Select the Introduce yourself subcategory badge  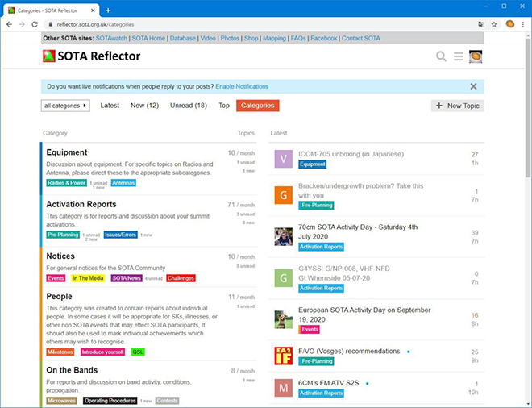point(102,352)
